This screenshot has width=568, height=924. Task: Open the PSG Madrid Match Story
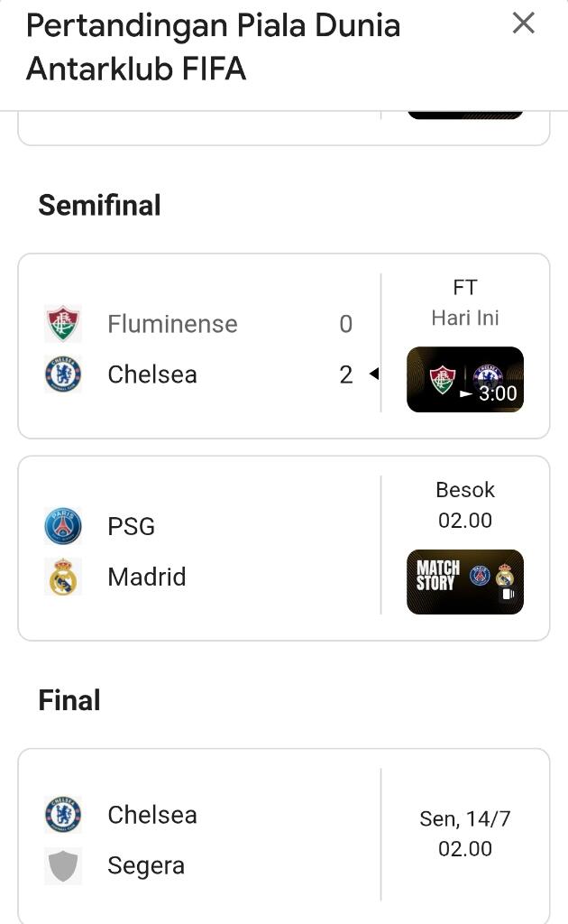(x=465, y=582)
